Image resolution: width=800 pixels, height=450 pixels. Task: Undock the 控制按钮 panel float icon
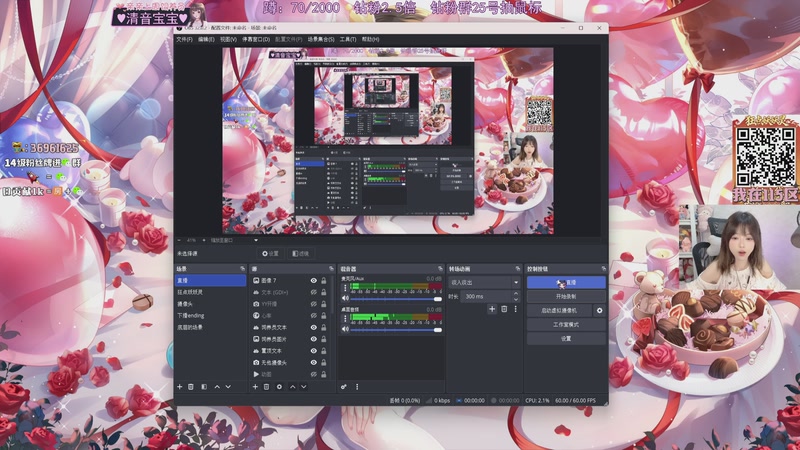pyautogui.click(x=604, y=268)
